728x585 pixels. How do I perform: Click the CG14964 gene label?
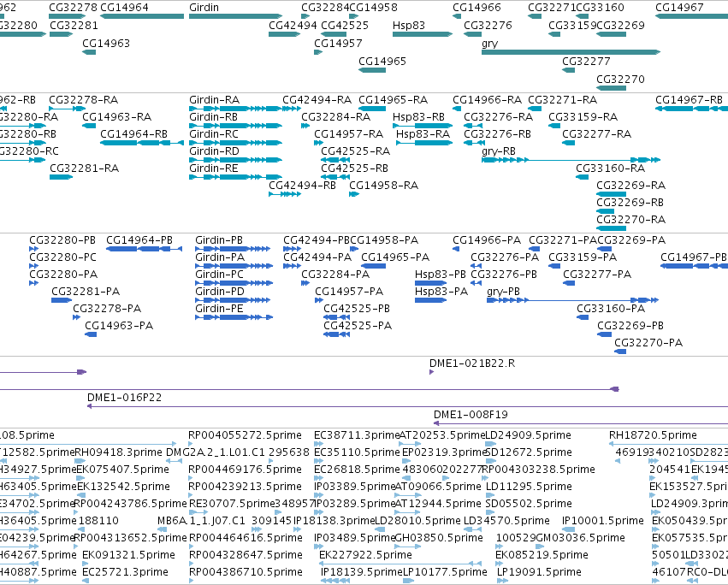tap(124, 8)
